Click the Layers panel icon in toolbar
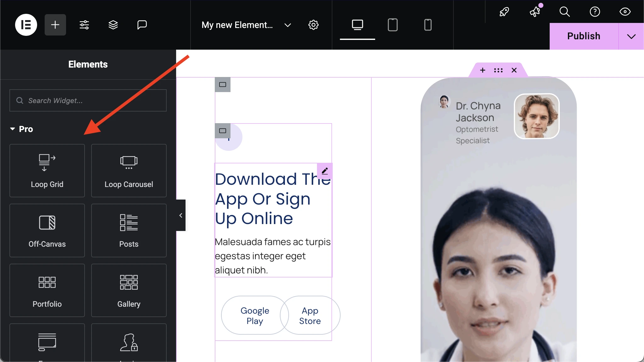The width and height of the screenshot is (644, 362). coord(113,25)
